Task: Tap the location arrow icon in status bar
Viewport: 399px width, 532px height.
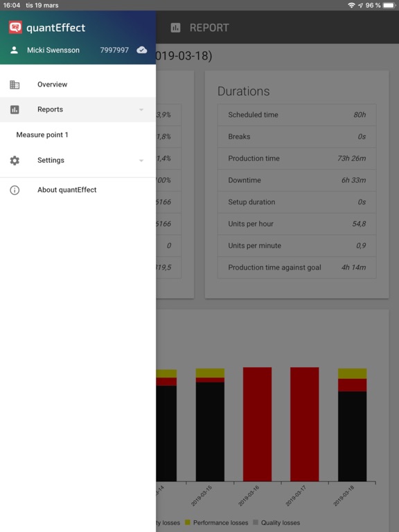Action: pyautogui.click(x=360, y=6)
